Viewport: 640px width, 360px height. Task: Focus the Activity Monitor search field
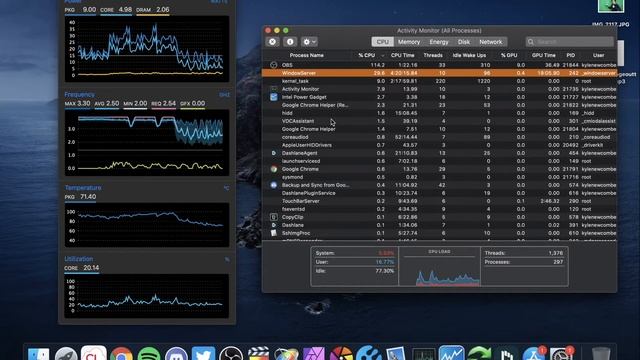570,42
